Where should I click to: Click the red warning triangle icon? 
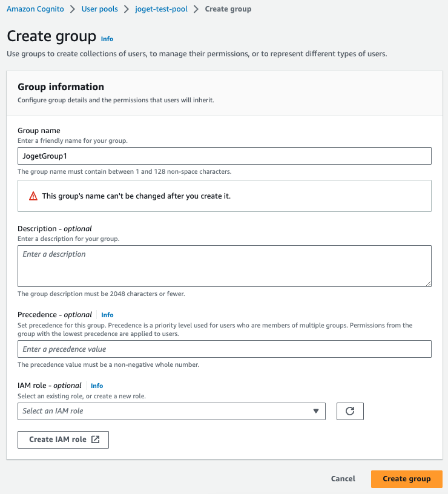point(33,196)
